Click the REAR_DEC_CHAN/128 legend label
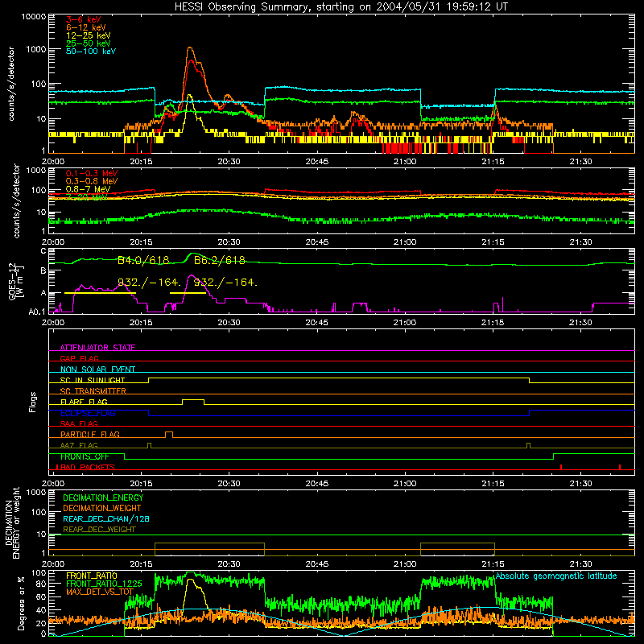This screenshot has height=644, width=644. [x=106, y=519]
